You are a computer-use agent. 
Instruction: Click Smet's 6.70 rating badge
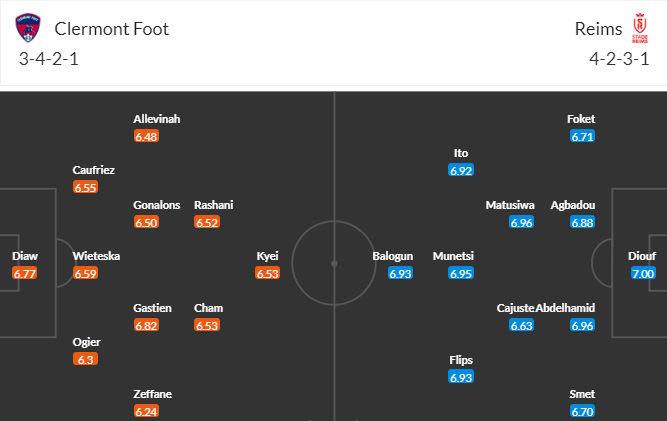[x=582, y=411]
